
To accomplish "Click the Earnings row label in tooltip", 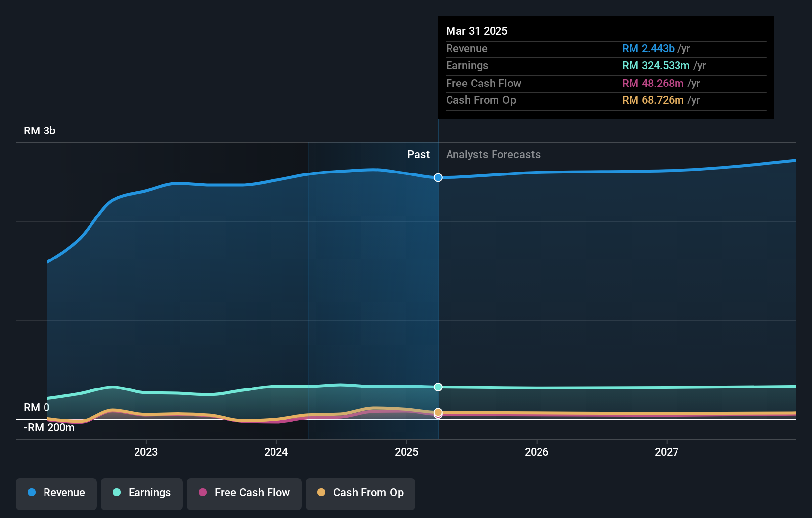I will pos(467,66).
